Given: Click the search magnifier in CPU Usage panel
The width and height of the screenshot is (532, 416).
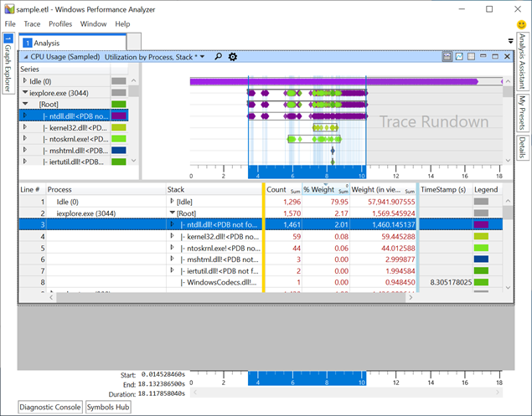Looking at the screenshot, I should (x=218, y=57).
